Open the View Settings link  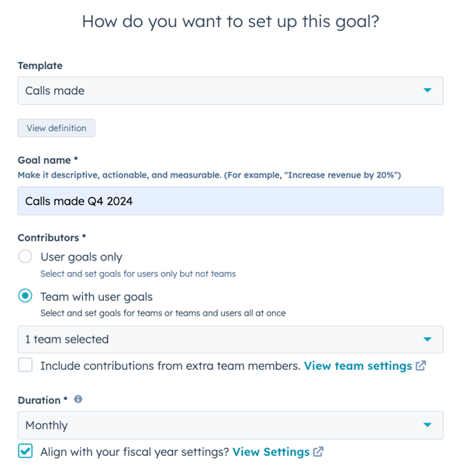click(271, 452)
